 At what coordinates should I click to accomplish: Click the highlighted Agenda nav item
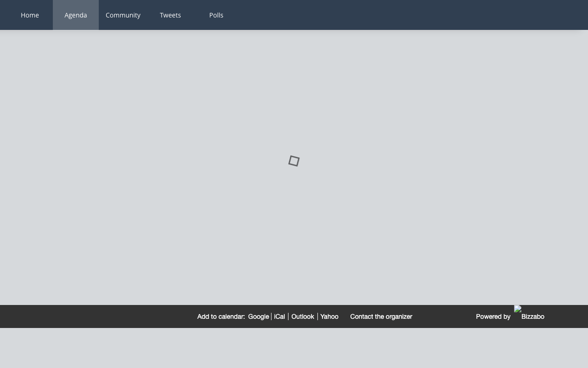pyautogui.click(x=75, y=15)
